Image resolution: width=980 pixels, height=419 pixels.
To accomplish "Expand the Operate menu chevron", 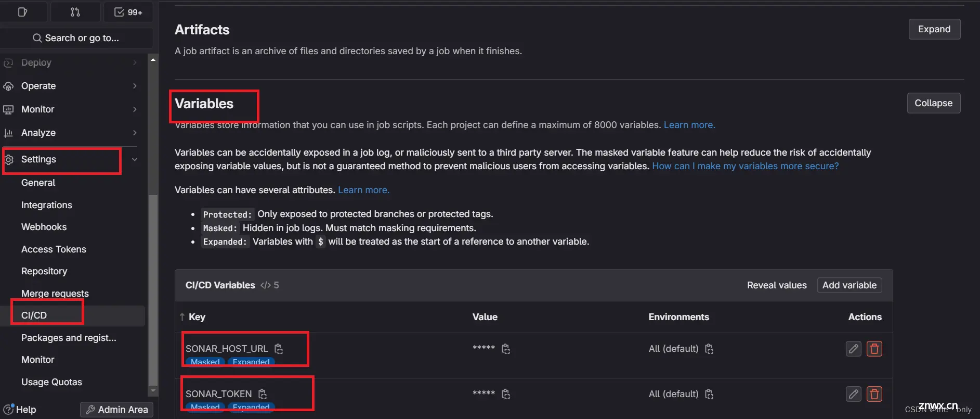I will click(135, 86).
